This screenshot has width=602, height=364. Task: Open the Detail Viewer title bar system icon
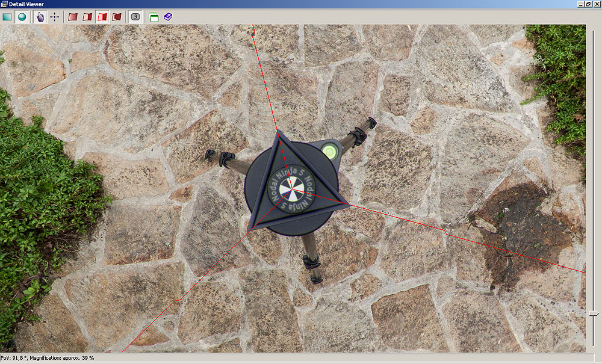pyautogui.click(x=4, y=4)
